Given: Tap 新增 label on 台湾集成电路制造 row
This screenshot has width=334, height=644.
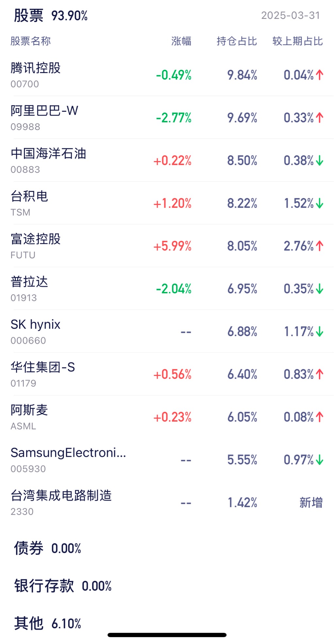Looking at the screenshot, I should click(x=311, y=503).
